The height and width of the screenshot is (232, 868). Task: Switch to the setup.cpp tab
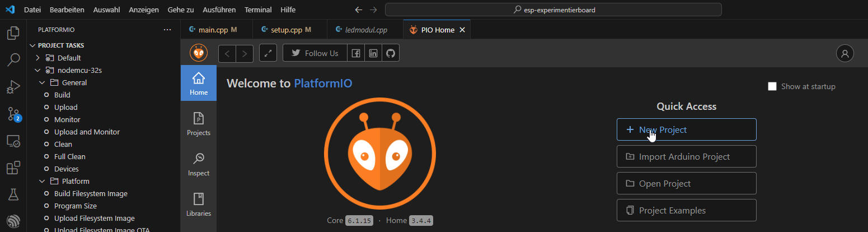[x=285, y=30]
